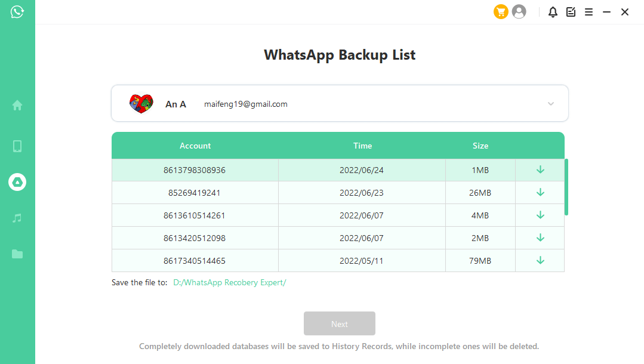Open the iTunes music sidebar icon
The image size is (644, 364).
point(17,218)
